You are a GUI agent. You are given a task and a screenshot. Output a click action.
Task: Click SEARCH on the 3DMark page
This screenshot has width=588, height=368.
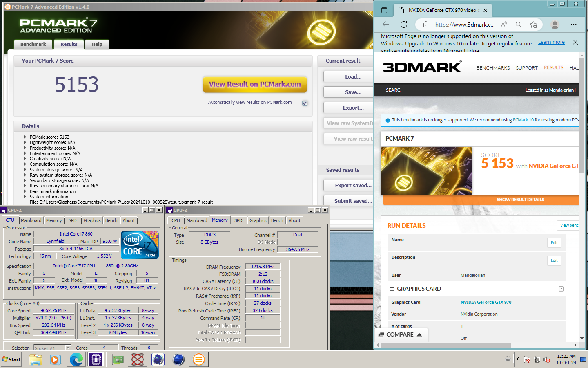[x=394, y=90]
